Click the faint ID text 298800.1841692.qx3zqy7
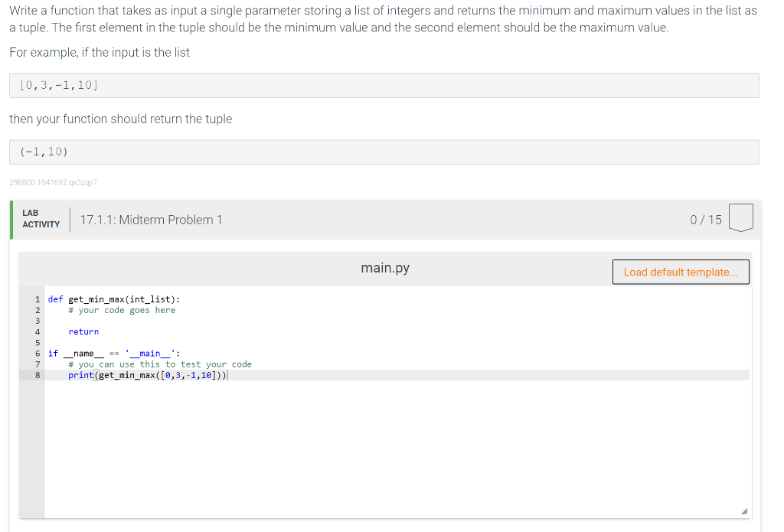The width and height of the screenshot is (784, 532). tap(51, 182)
